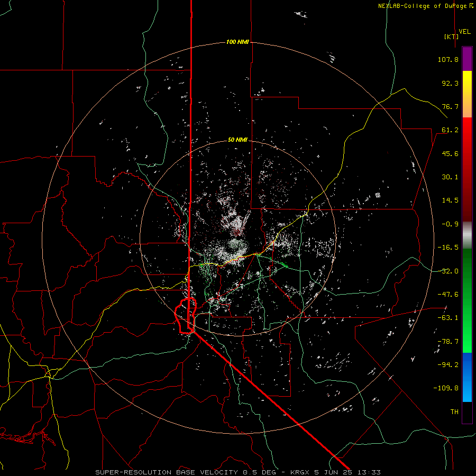Select the -32.0 velocity scale value
The image size is (476, 476).
(448, 271)
